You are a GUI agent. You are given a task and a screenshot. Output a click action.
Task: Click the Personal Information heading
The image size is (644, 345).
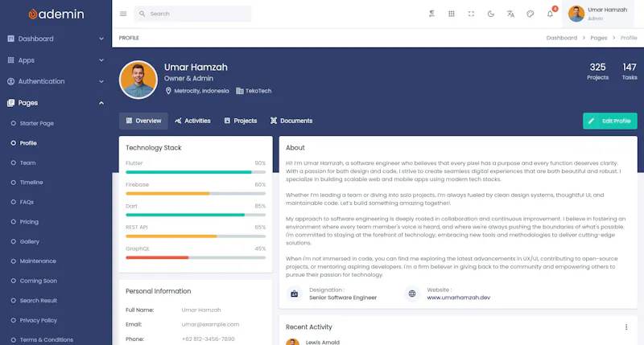(158, 291)
